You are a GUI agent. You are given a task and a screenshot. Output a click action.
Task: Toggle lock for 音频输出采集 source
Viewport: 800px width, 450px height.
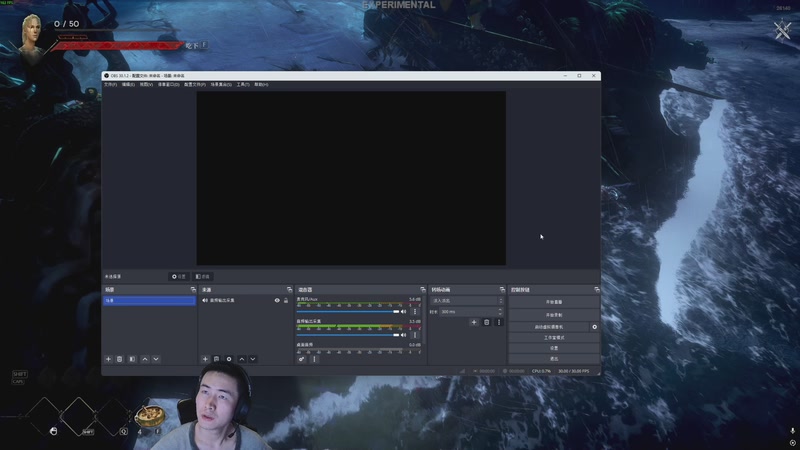pyautogui.click(x=286, y=301)
